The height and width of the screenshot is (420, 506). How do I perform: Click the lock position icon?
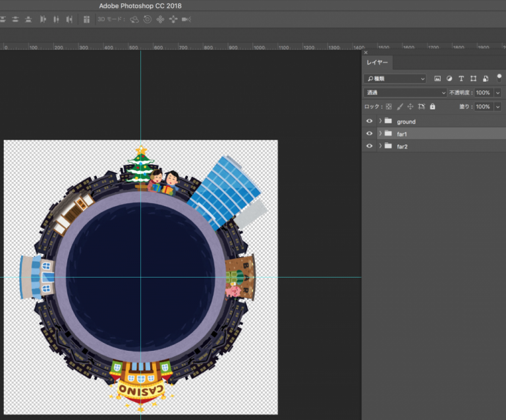pyautogui.click(x=410, y=106)
